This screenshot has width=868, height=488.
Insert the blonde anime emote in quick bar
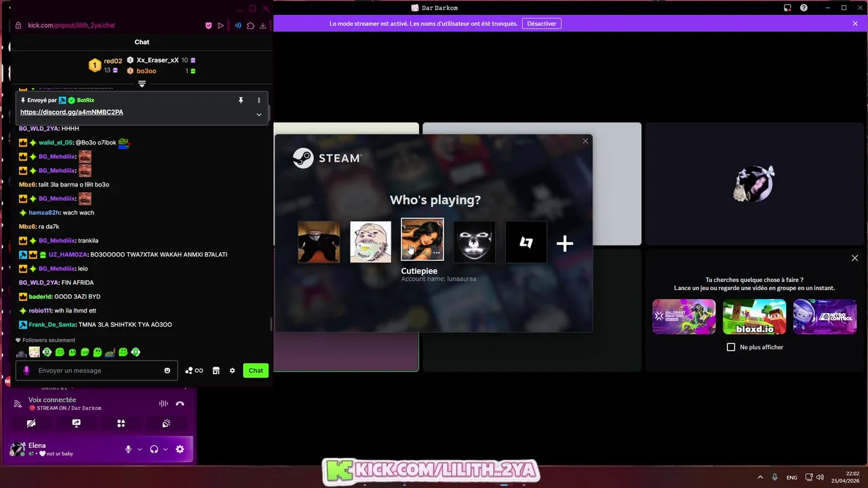click(34, 352)
